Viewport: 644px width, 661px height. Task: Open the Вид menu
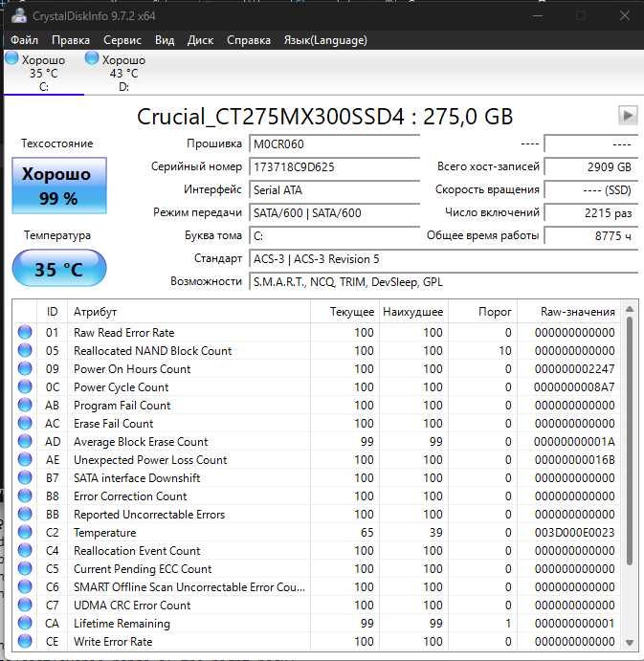(165, 40)
